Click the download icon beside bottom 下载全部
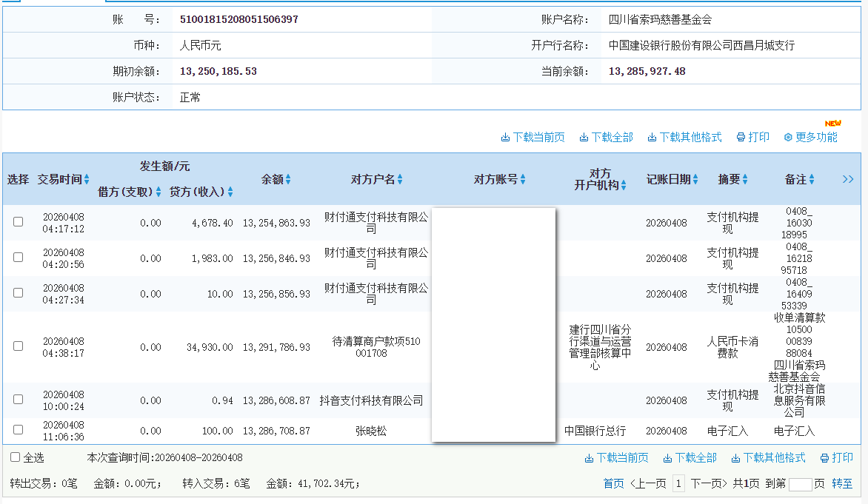The width and height of the screenshot is (868, 504). 666,457
